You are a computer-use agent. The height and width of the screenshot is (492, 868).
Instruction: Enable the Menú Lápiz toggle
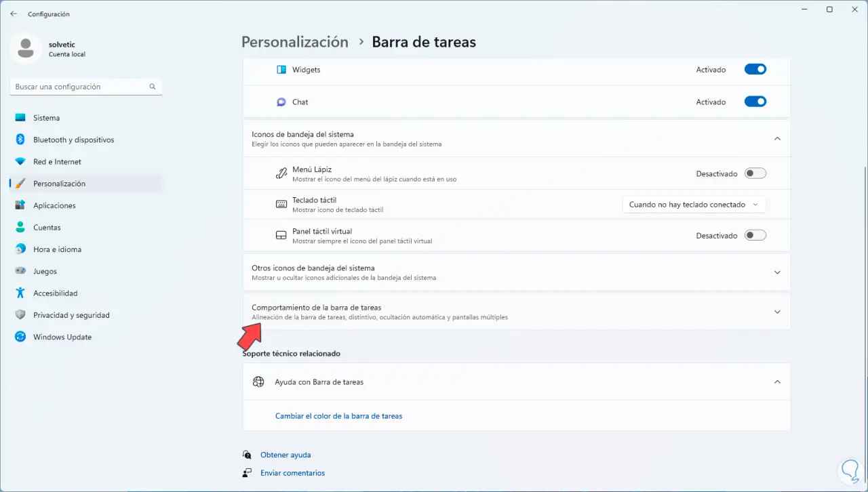pyautogui.click(x=755, y=173)
